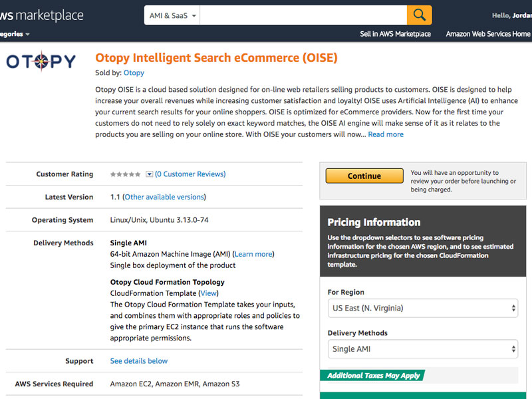View Other available versions
Image resolution: width=532 pixels, height=399 pixels.
pos(164,197)
